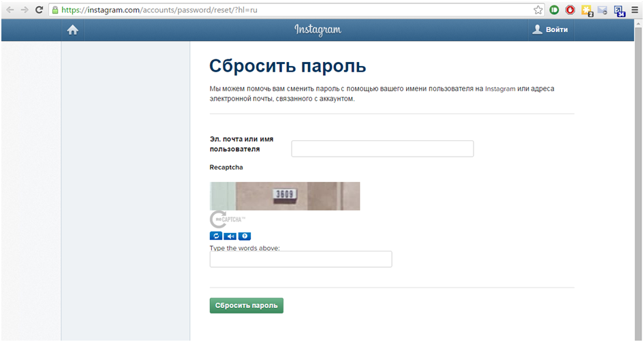Bookmark this page with the star icon
The width and height of the screenshot is (644, 342).
(538, 10)
